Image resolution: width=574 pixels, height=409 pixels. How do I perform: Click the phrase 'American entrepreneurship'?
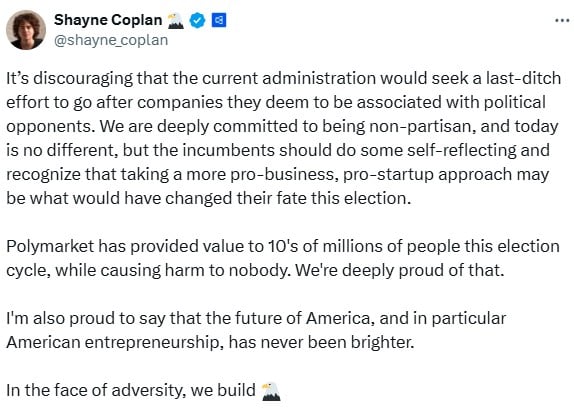coord(115,343)
